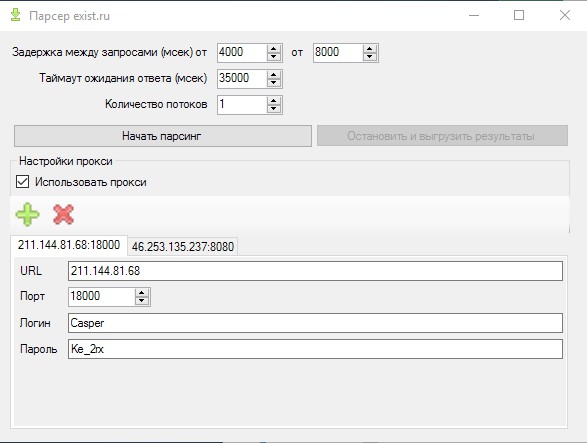
Task: Click the Логин field containing Casper
Action: [315, 323]
